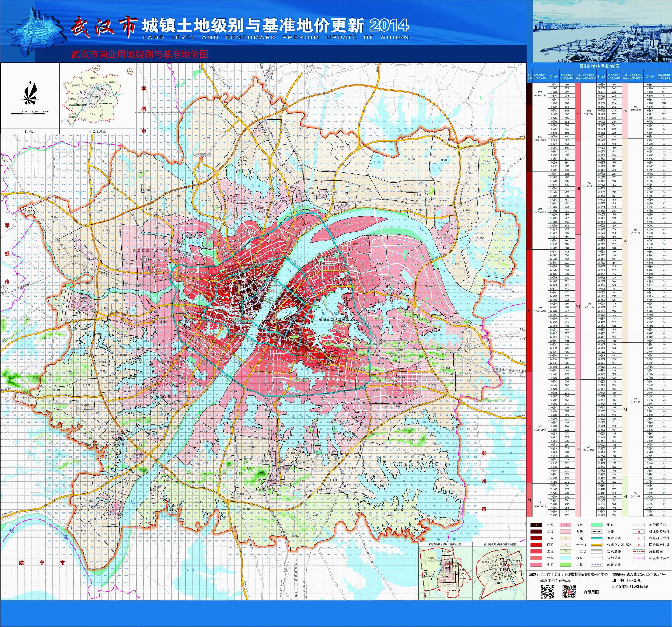The height and width of the screenshot is (627, 672).
Task: Click the 武汉市域范围 magenta line legend symbol
Action: point(639,558)
